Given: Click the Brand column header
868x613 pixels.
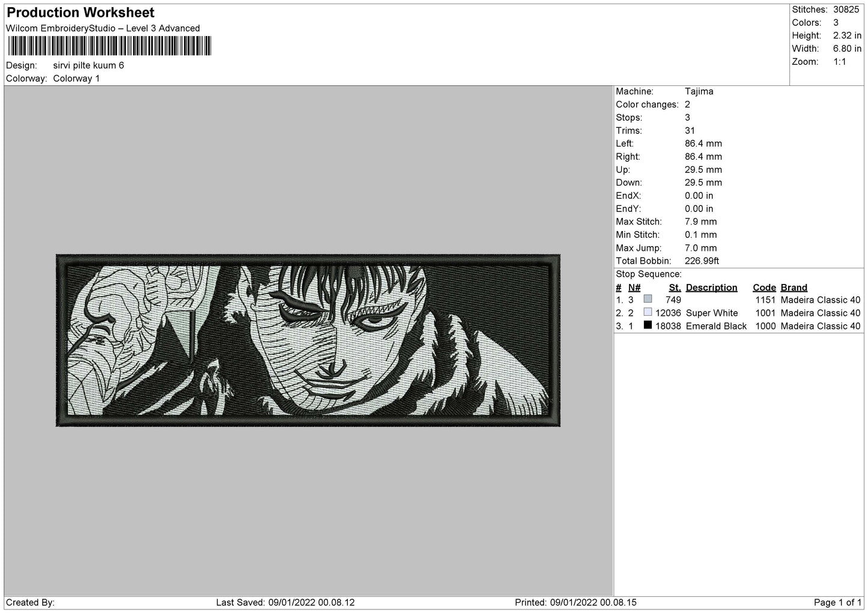Looking at the screenshot, I should pyautogui.click(x=794, y=288).
